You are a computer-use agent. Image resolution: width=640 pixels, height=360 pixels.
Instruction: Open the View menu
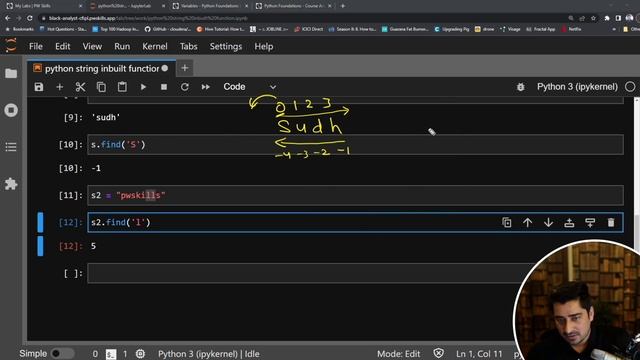[x=92, y=47]
